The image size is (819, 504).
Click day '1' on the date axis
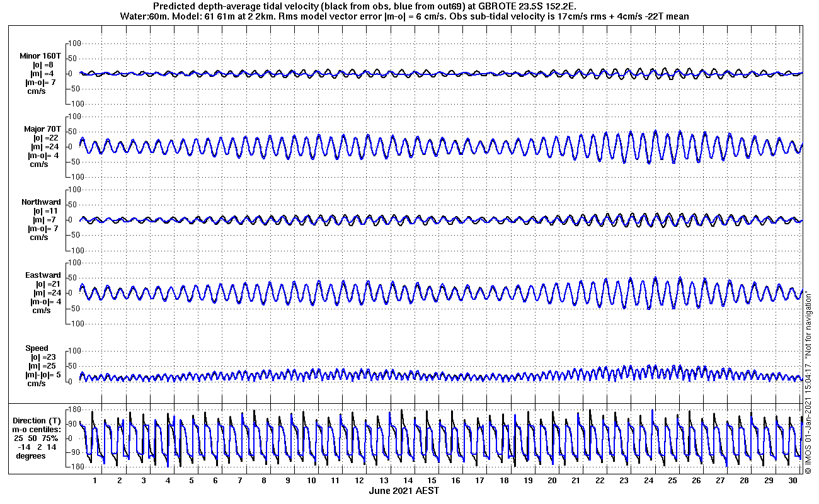pyautogui.click(x=95, y=481)
